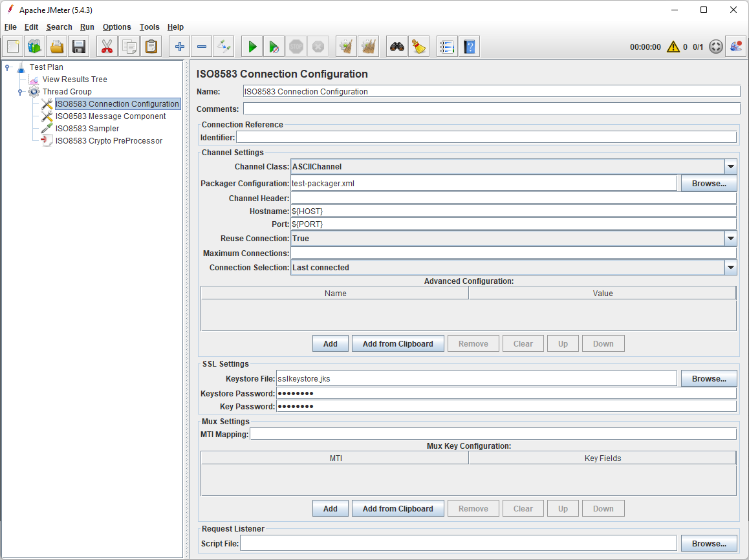Open the Options menu
This screenshot has height=560, width=749.
click(116, 27)
